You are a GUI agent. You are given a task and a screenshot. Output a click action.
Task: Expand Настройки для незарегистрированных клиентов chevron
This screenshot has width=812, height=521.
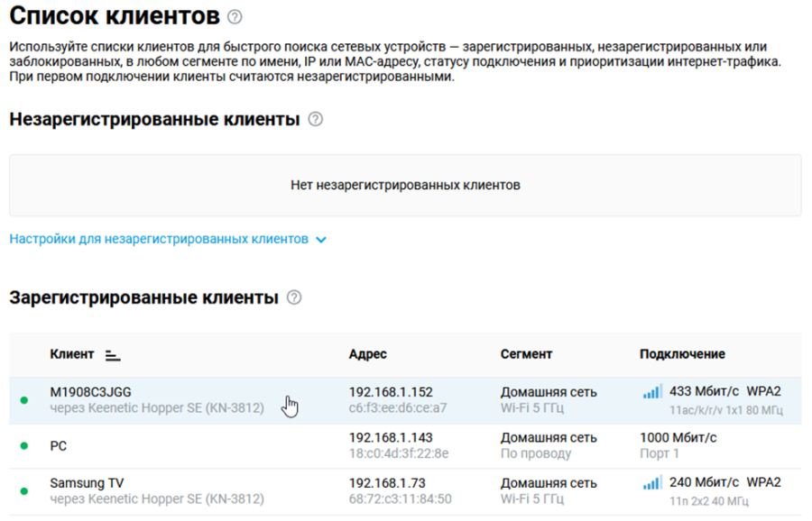321,240
